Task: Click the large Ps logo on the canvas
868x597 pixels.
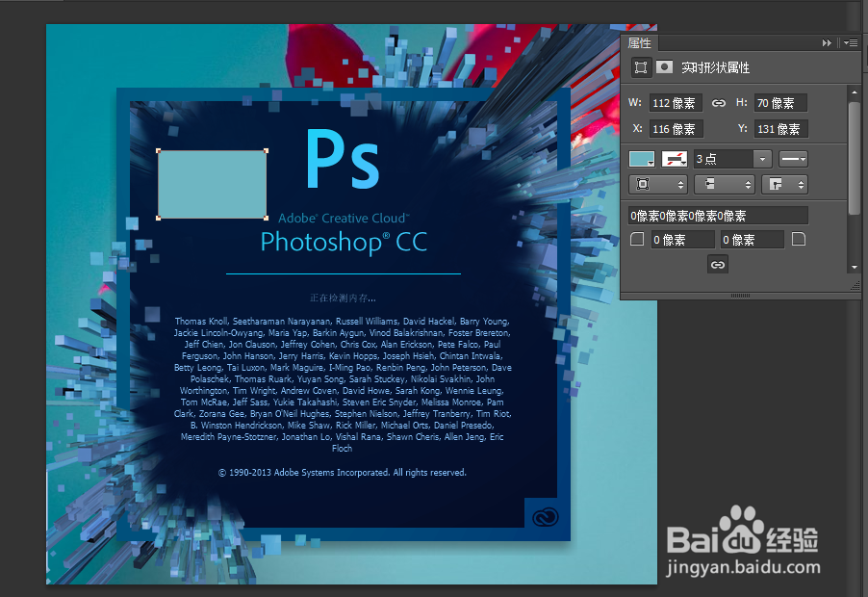Action: [x=343, y=159]
